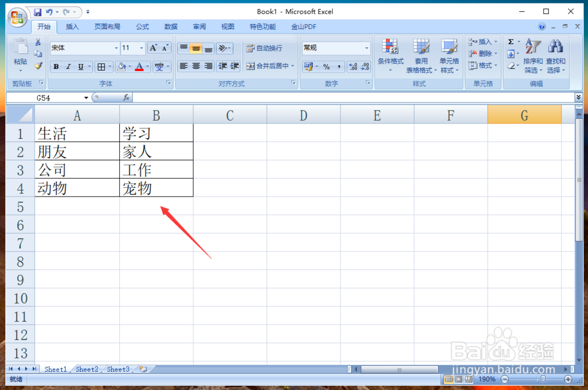
Task: Increase decimal places
Action: point(353,66)
